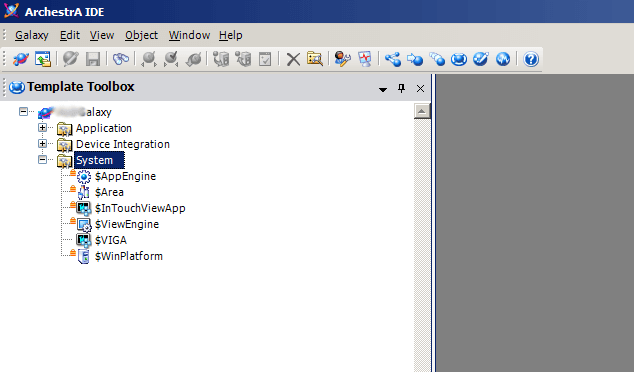The image size is (634, 372).
Task: Click the Derivation view chained spheres icon
Action: point(437,59)
